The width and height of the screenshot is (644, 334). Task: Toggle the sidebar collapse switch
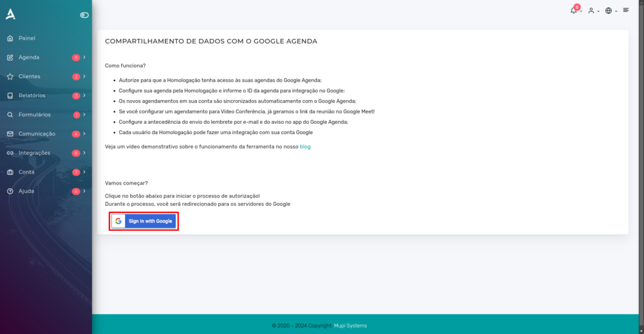(84, 15)
